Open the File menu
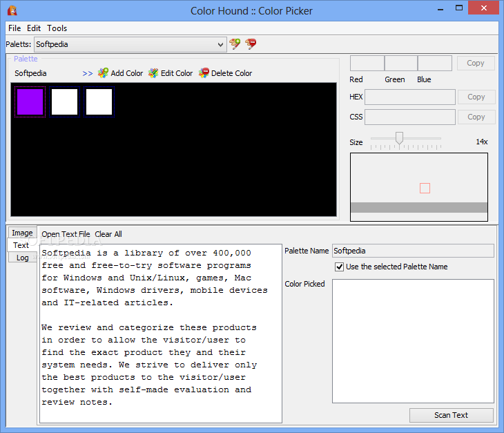Viewport: 504px width, 433px height. (14, 28)
